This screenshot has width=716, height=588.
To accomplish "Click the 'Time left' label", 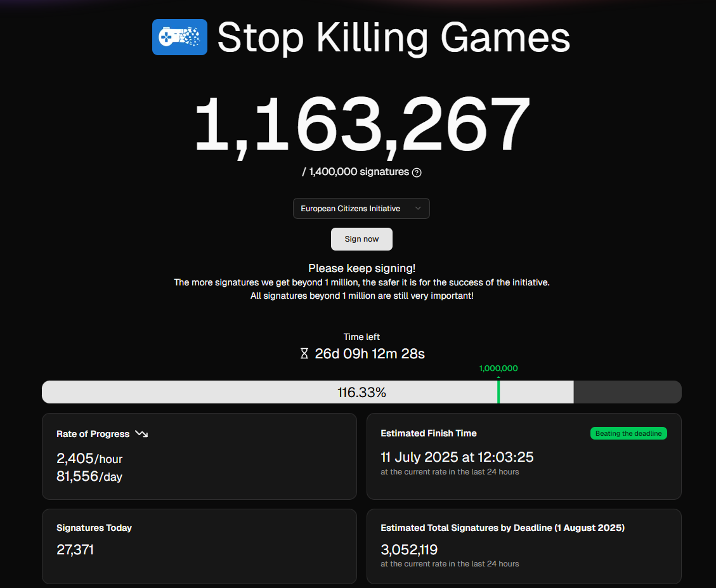I will coord(361,337).
